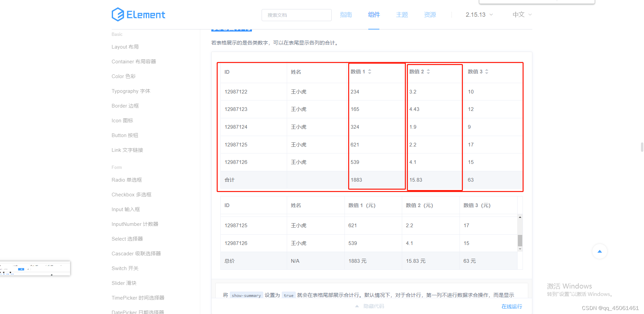
Task: Click the 姓名 header in first table
Action: coord(296,72)
